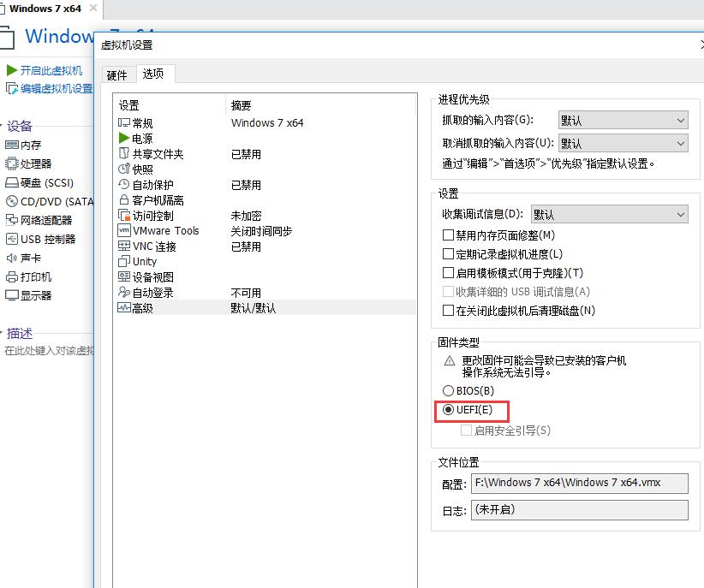The image size is (704, 588).
Task: Select the 共享文件夹 shared folders icon
Action: tap(124, 153)
